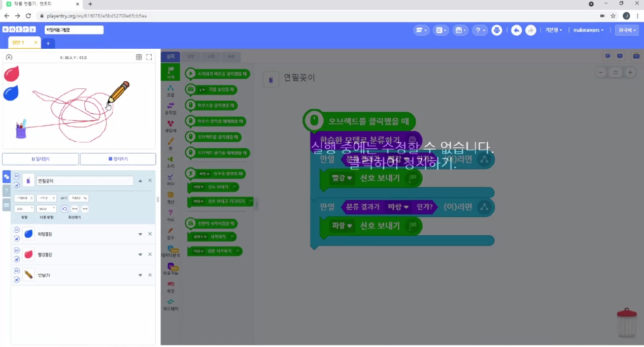Open the entry logo home link
This screenshot has width=644, height=347.
point(19,29)
